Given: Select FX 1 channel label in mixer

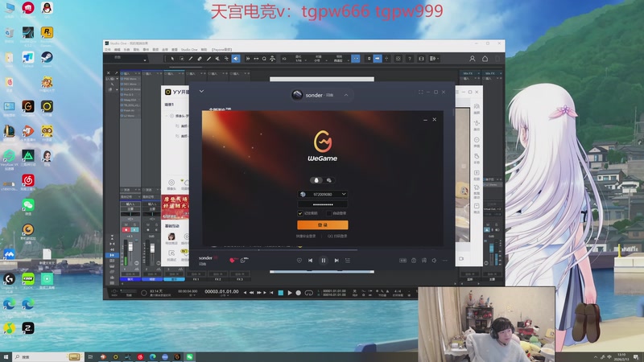Looking at the screenshot, I should click(196, 279).
